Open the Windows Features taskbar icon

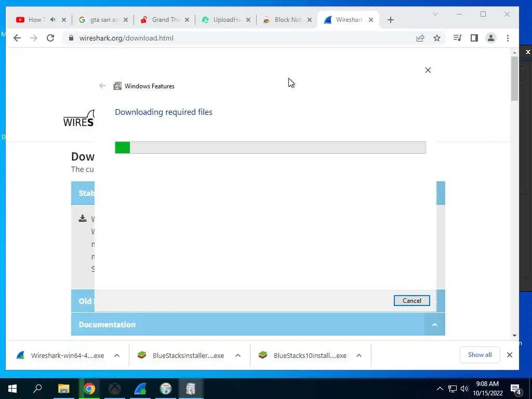click(x=191, y=389)
